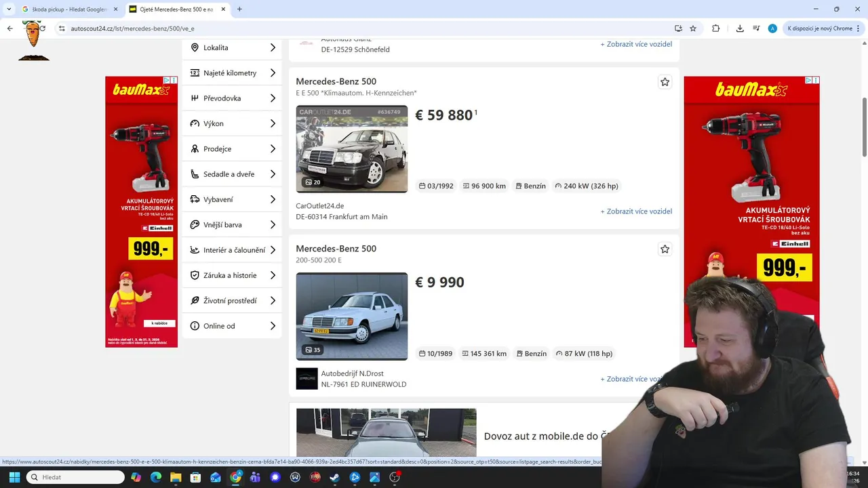Open black Mercedes 500 E photo
This screenshot has width=868, height=488.
(352, 149)
